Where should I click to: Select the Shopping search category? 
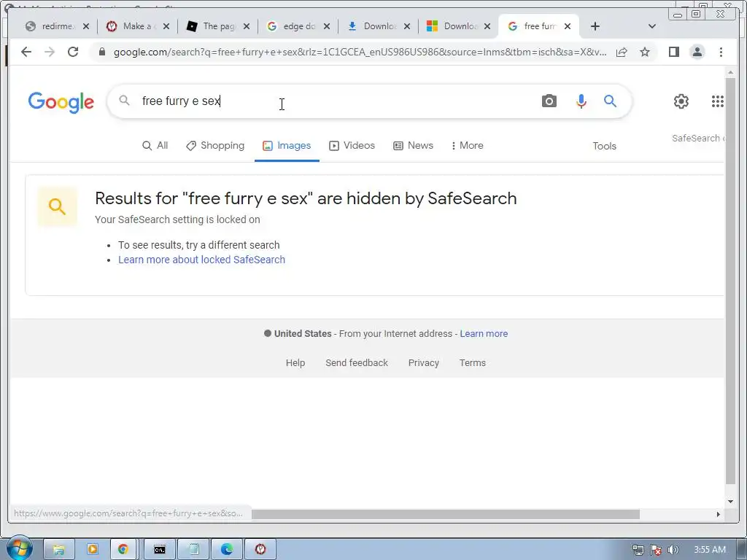click(215, 145)
